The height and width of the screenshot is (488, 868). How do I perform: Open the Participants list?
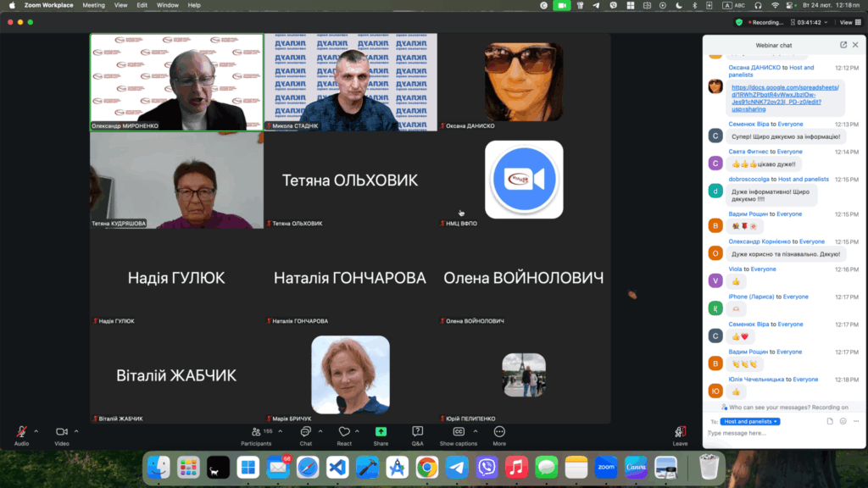click(x=256, y=433)
